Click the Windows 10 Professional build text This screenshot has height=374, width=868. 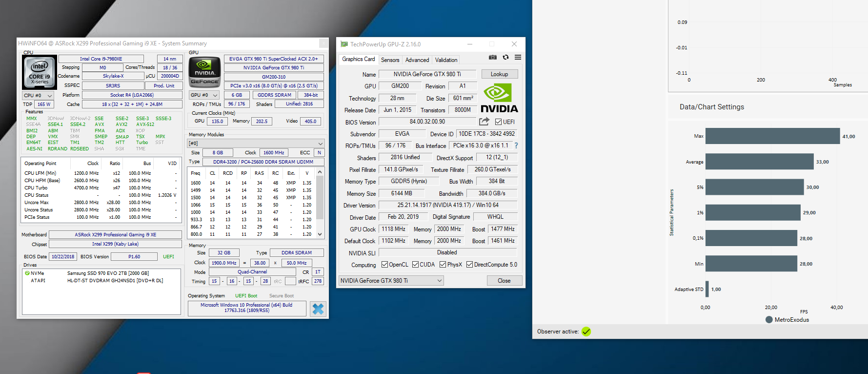tap(246, 308)
